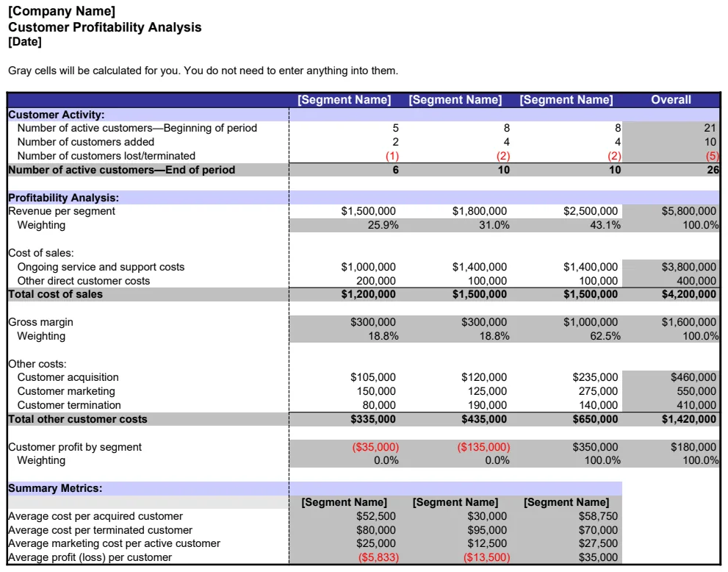The width and height of the screenshot is (728, 572).
Task: Select segment loss value ($35,000)
Action: (x=375, y=448)
